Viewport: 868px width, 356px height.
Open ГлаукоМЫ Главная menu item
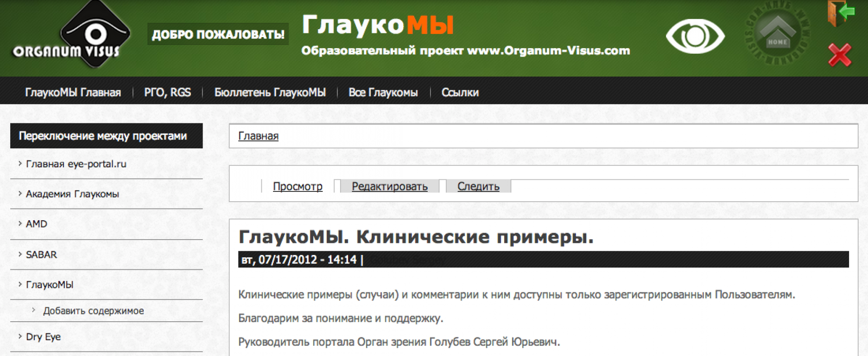tap(73, 92)
